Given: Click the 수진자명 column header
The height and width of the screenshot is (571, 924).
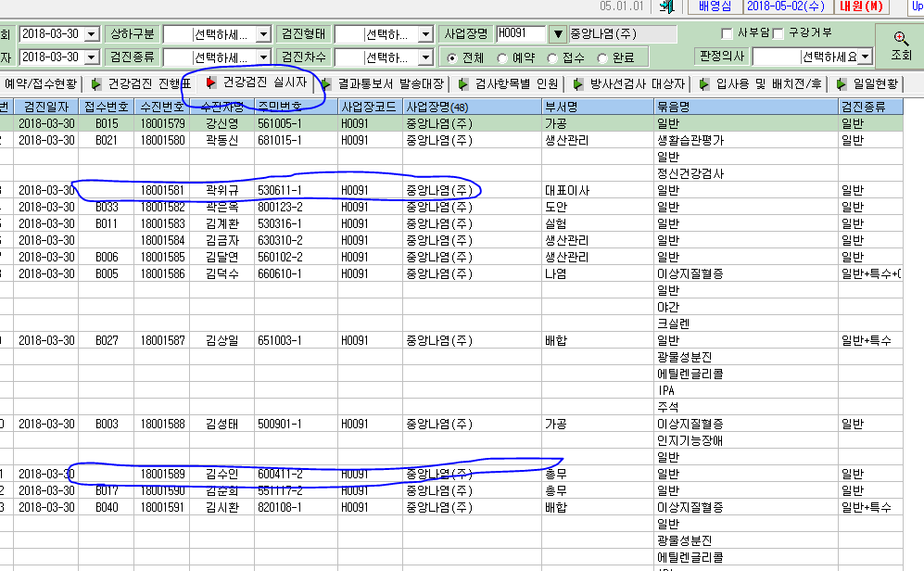Looking at the screenshot, I should tap(222, 107).
